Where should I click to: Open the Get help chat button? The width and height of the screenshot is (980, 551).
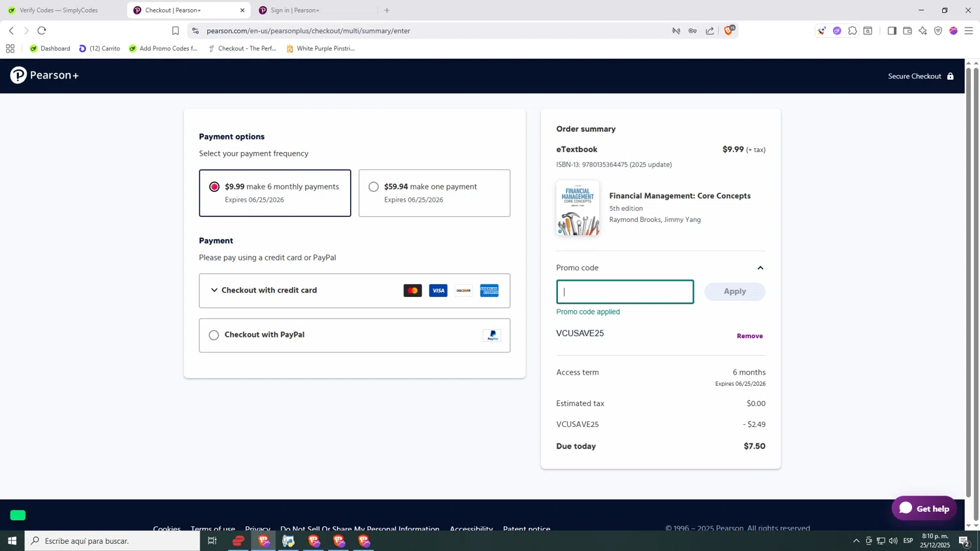coord(924,509)
